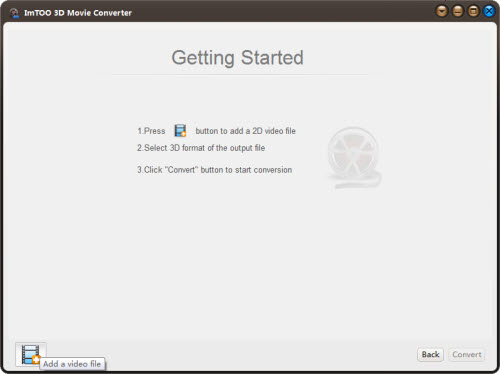This screenshot has width=500, height=374.
Task: Open the title bar dropdown menu button
Action: [442, 11]
